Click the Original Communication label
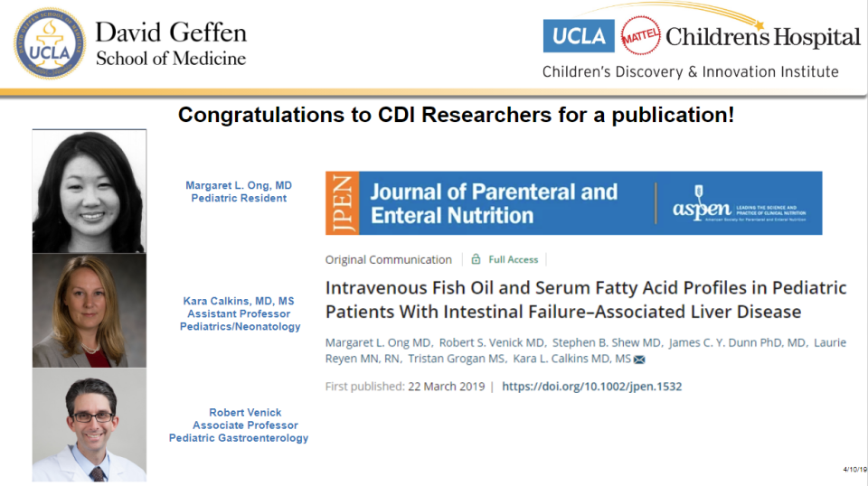This screenshot has width=868, height=486. click(x=389, y=259)
